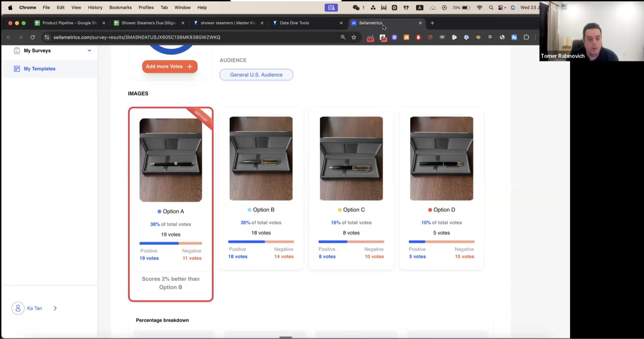The height and width of the screenshot is (339, 644).
Task: Open the Bookmarks menu
Action: tap(120, 7)
